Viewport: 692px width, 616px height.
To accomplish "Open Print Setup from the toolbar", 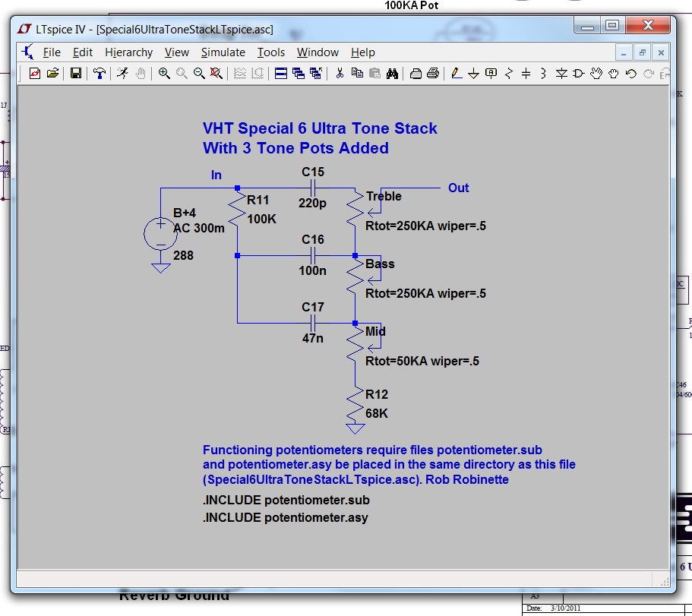I will point(416,73).
